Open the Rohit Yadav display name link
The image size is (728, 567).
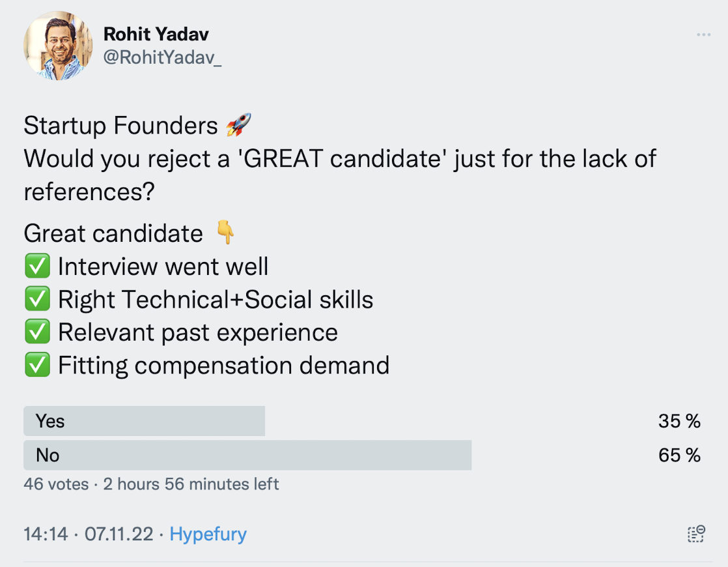[156, 35]
